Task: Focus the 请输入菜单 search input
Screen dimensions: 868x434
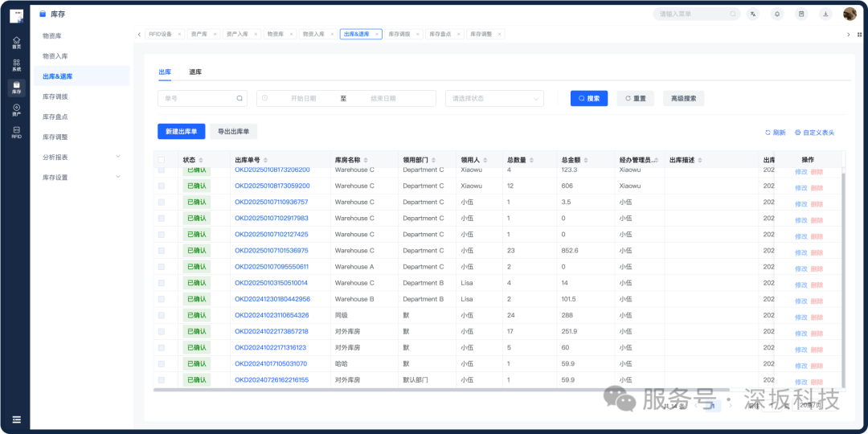Action: coord(697,14)
